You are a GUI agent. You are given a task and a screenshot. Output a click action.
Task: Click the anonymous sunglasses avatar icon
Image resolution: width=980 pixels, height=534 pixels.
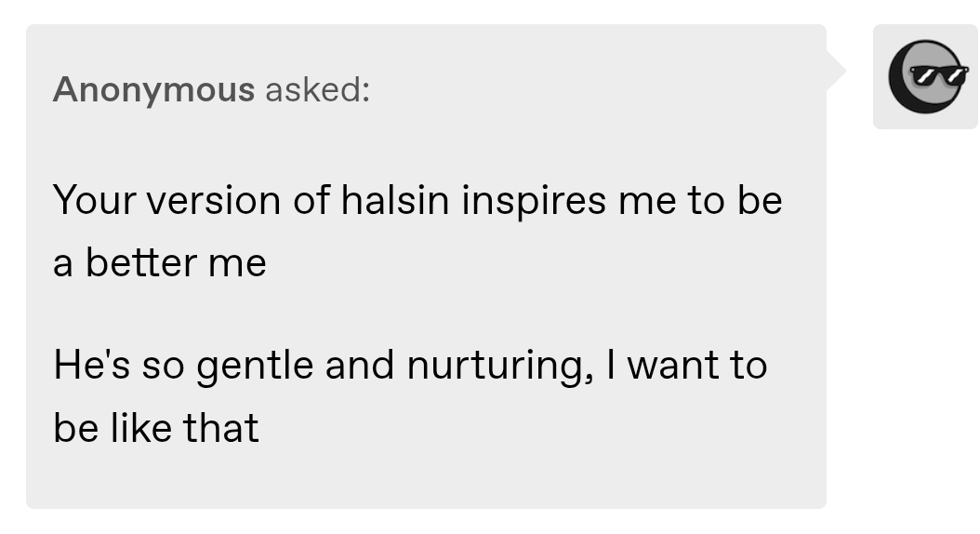(925, 76)
